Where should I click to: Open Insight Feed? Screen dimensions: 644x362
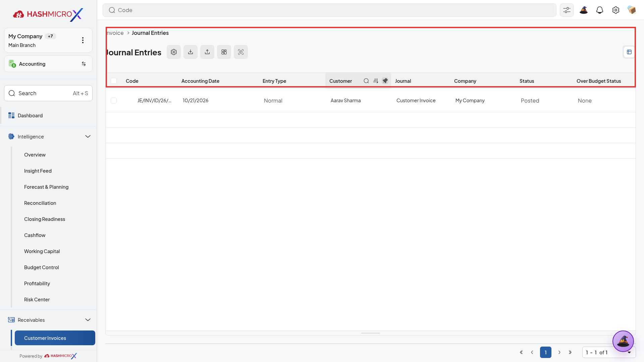coord(38,171)
